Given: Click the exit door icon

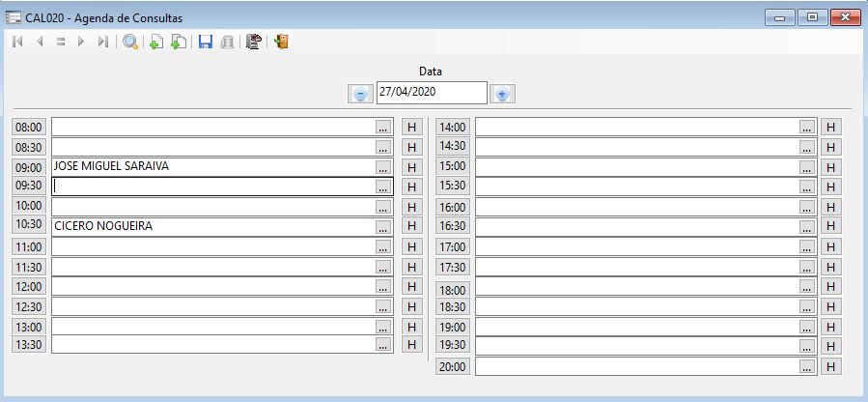Looking at the screenshot, I should coord(281,42).
